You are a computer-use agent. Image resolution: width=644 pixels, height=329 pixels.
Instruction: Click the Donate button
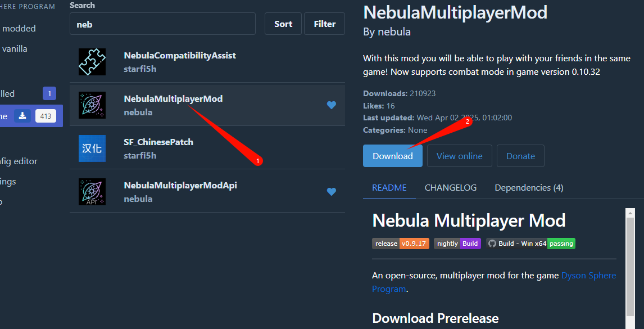(x=520, y=156)
